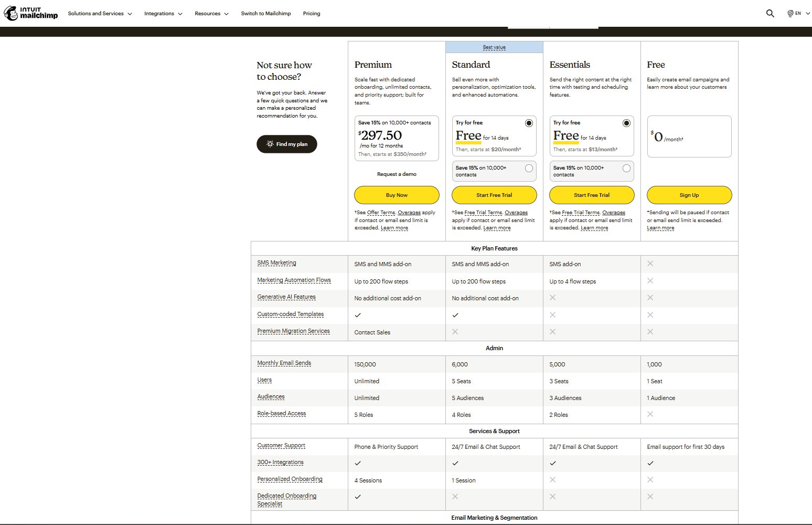Screen dimensions: 812x525
Task: Open the Request a demo link
Action: click(x=397, y=174)
